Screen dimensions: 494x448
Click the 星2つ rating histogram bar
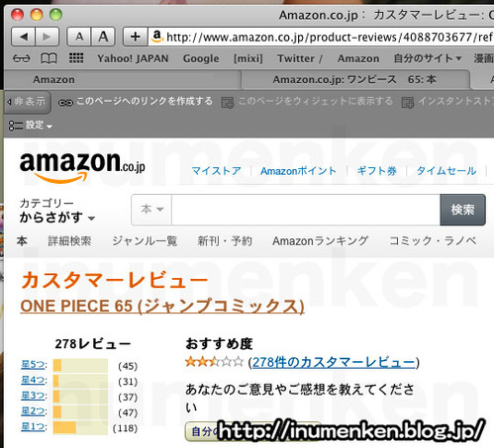80,411
